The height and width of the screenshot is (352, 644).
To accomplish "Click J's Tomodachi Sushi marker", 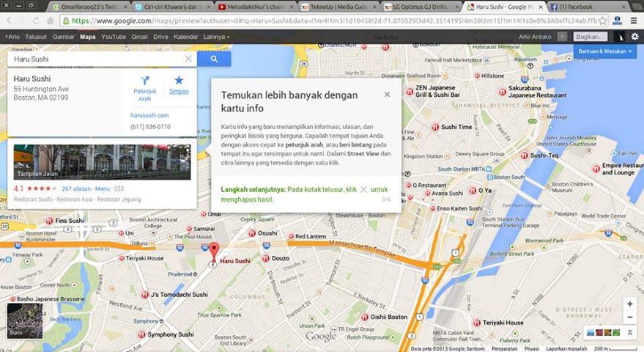I will tap(144, 295).
